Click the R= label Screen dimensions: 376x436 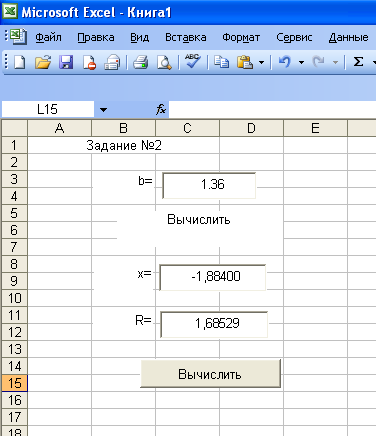coord(143,321)
